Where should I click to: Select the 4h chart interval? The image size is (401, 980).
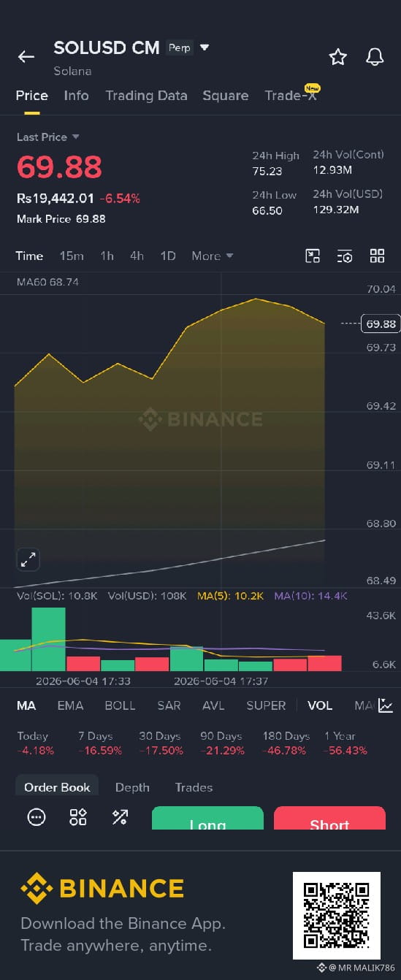pos(137,256)
